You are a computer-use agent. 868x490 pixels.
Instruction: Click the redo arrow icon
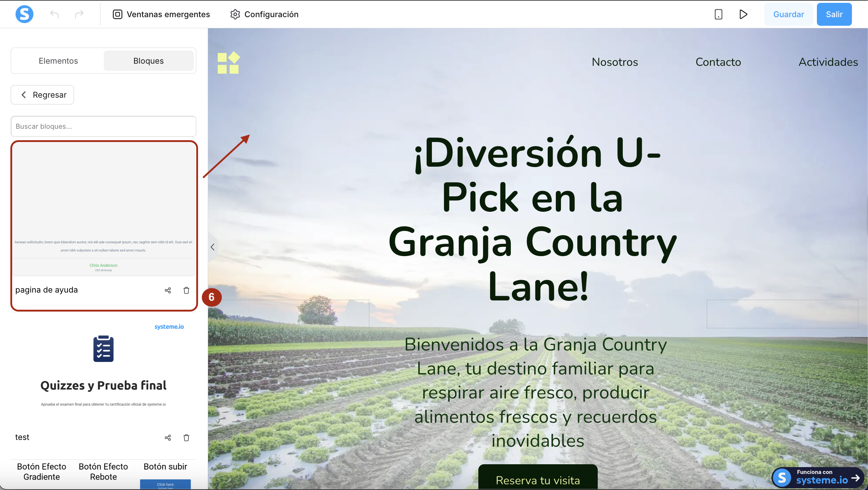point(79,14)
